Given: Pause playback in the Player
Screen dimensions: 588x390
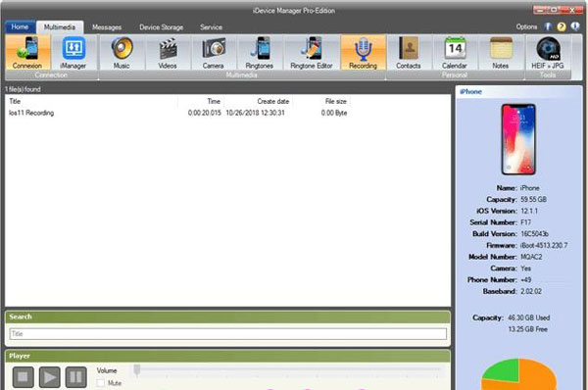Looking at the screenshot, I should click(76, 377).
